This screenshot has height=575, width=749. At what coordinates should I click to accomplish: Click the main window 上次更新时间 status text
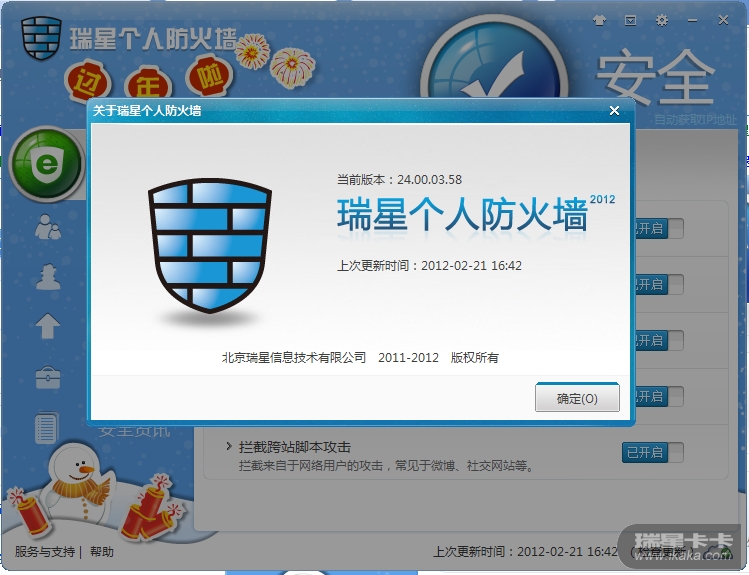click(525, 552)
